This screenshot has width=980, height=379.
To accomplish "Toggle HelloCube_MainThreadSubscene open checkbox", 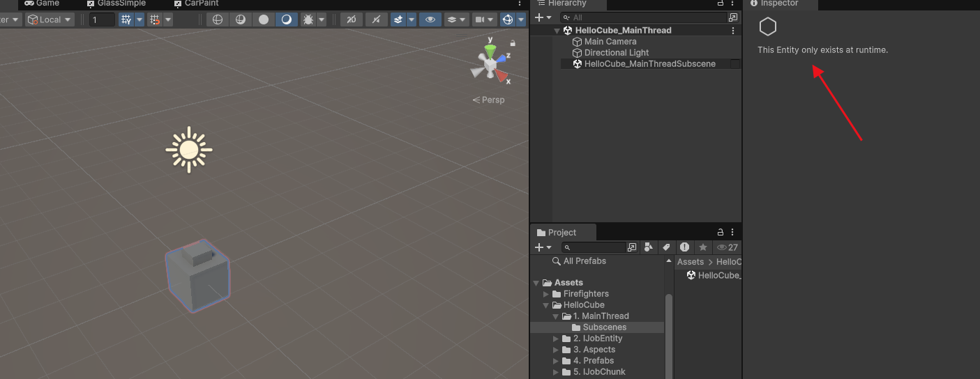I will [x=735, y=64].
